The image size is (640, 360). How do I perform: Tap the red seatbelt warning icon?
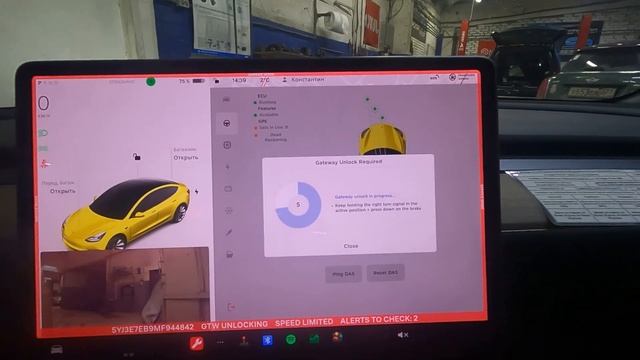tap(45, 164)
